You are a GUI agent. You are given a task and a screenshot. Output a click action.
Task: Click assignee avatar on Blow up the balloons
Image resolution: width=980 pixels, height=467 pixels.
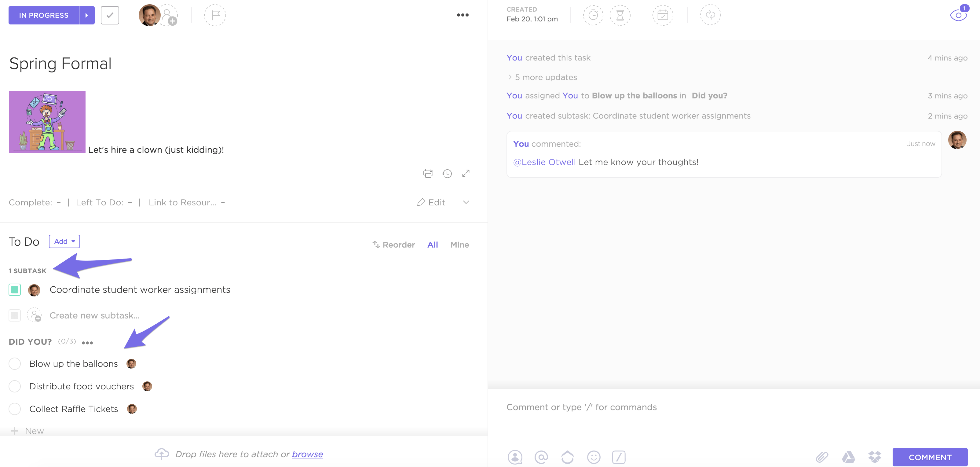[131, 364]
